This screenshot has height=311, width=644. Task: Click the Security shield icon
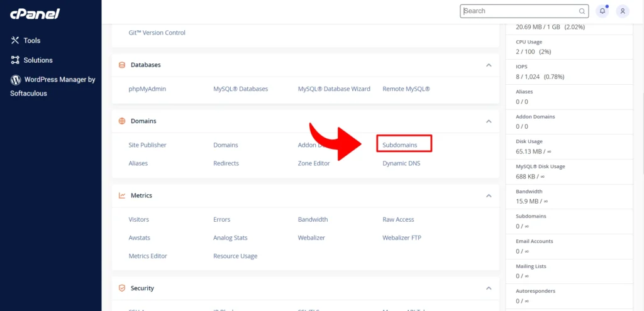(x=122, y=288)
